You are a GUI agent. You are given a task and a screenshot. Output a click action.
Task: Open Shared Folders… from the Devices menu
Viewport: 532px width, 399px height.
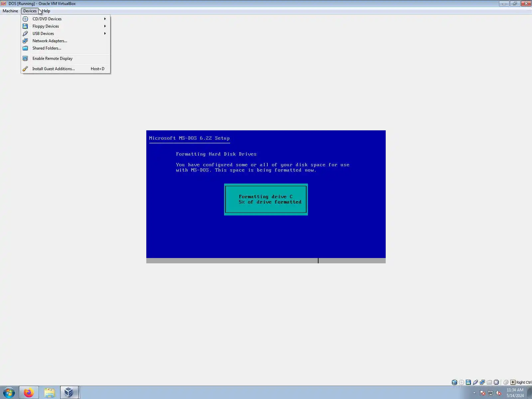point(66,48)
